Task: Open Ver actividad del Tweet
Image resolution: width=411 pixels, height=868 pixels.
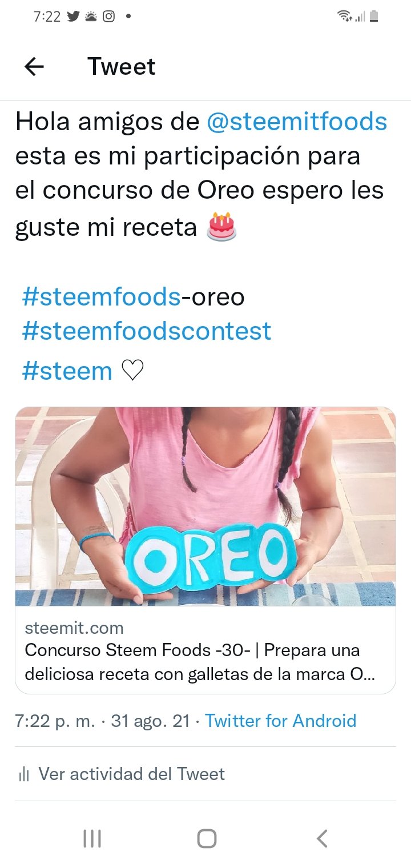Action: (131, 774)
